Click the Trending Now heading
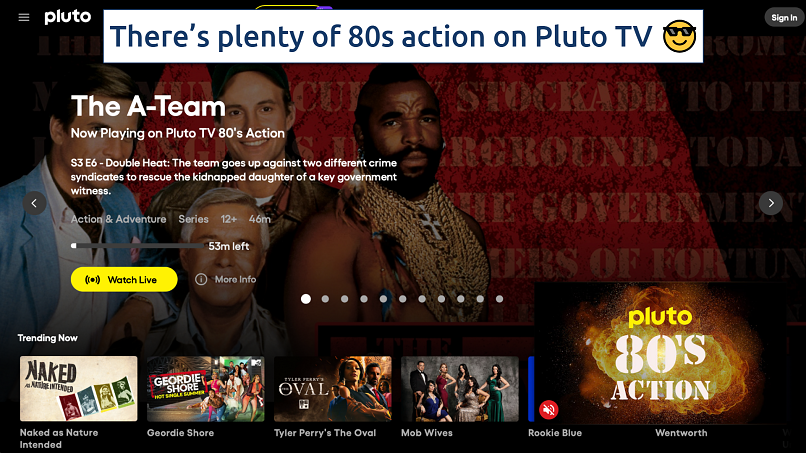806x453 pixels. (47, 338)
